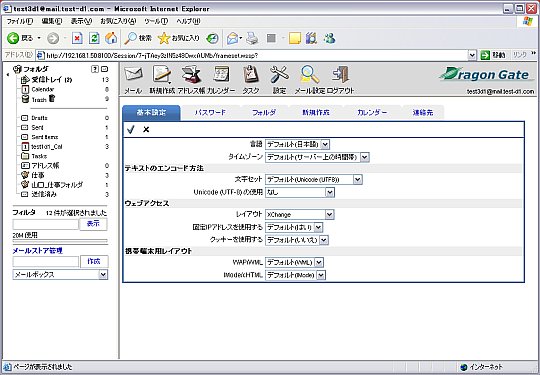Empty Trash via the trash can icon

(52, 99)
